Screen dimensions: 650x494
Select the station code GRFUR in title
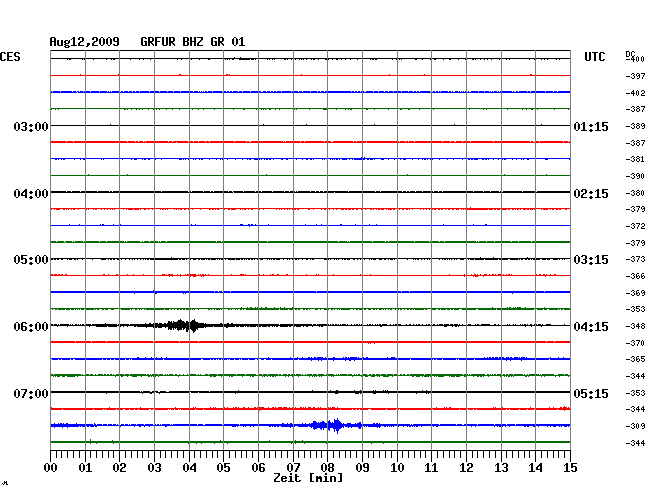(158, 42)
